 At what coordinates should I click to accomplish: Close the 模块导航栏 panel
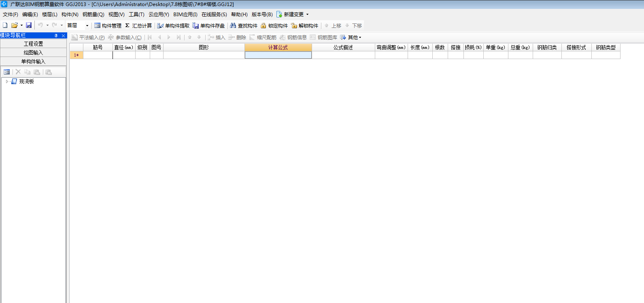pos(63,36)
